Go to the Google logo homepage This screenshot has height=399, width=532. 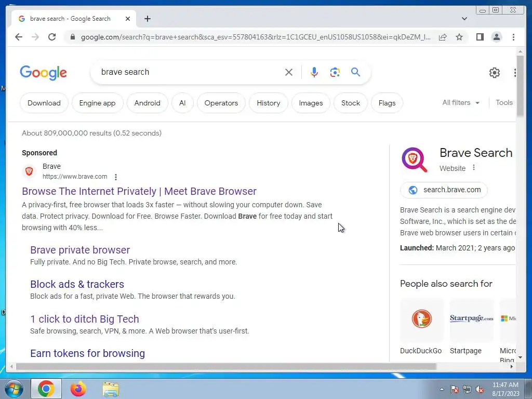coord(44,73)
